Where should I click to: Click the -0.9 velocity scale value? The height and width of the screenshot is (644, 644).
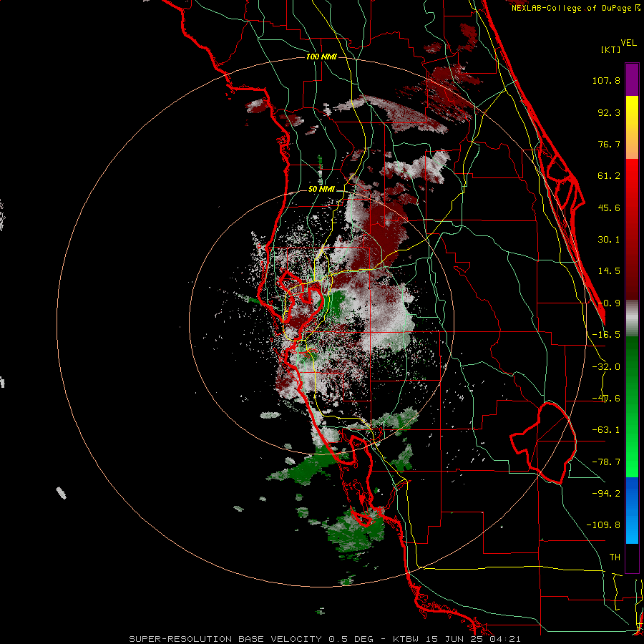[609, 303]
